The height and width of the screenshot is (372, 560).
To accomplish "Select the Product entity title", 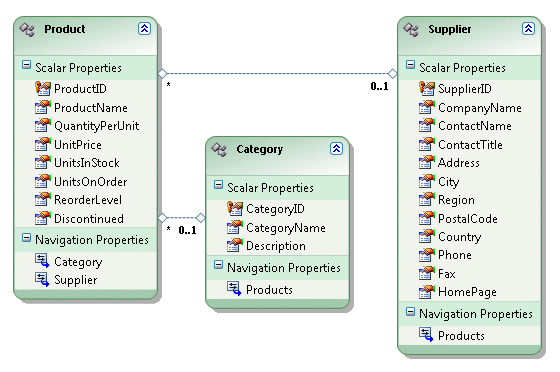I will coord(65,29).
